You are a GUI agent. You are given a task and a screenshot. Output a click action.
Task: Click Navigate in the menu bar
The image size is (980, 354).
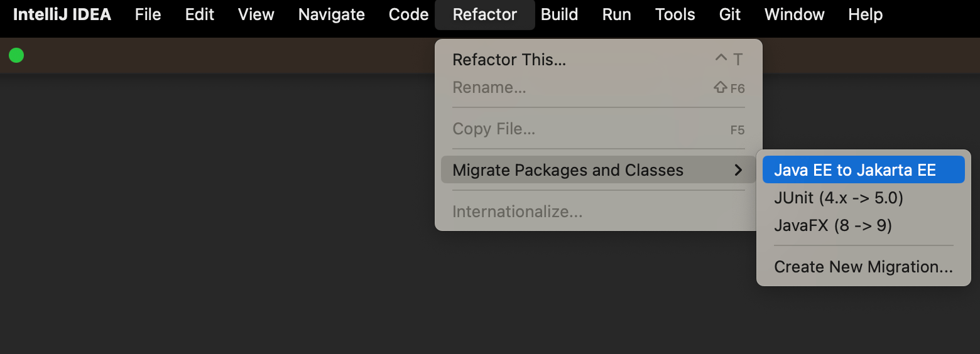point(331,14)
